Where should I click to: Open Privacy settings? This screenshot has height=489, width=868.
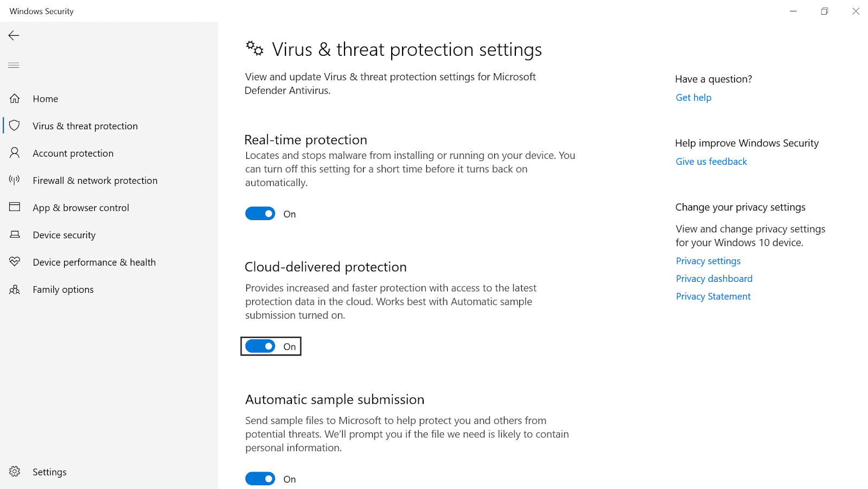point(707,261)
